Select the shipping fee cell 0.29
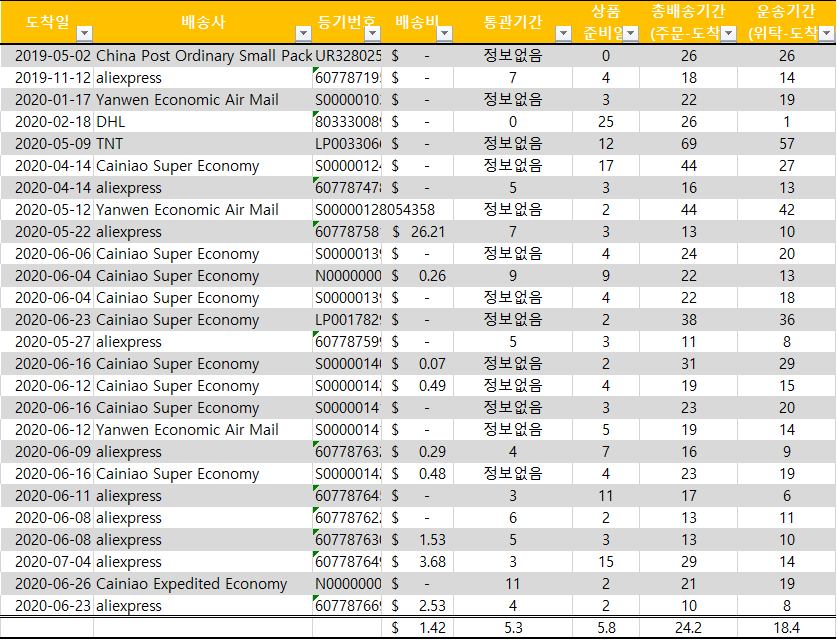Image resolution: width=837 pixels, height=640 pixels. tap(418, 452)
